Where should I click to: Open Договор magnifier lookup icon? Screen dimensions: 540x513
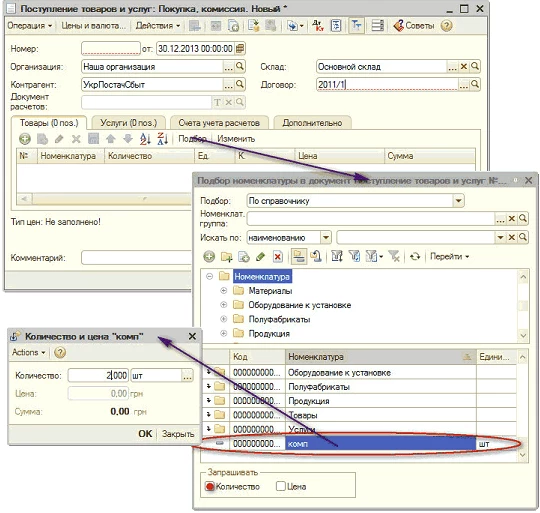point(475,84)
